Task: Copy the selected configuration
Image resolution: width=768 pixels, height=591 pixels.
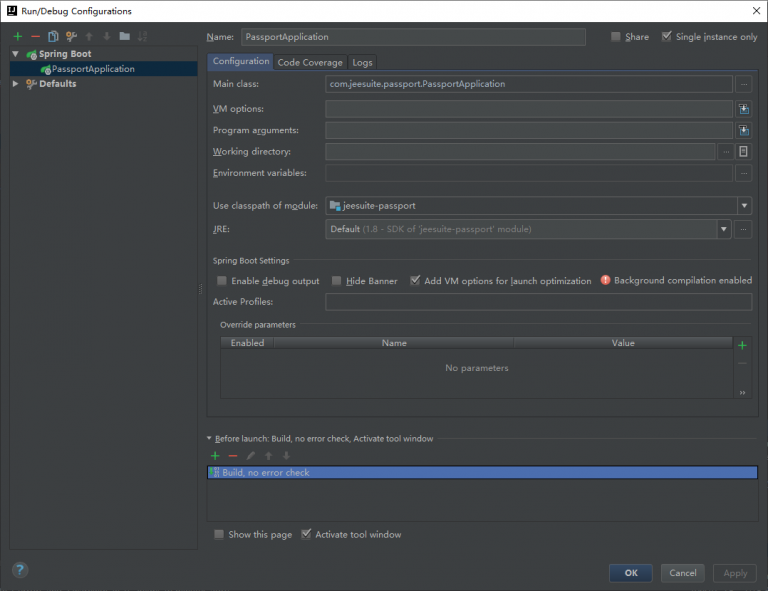Action: tap(53, 36)
